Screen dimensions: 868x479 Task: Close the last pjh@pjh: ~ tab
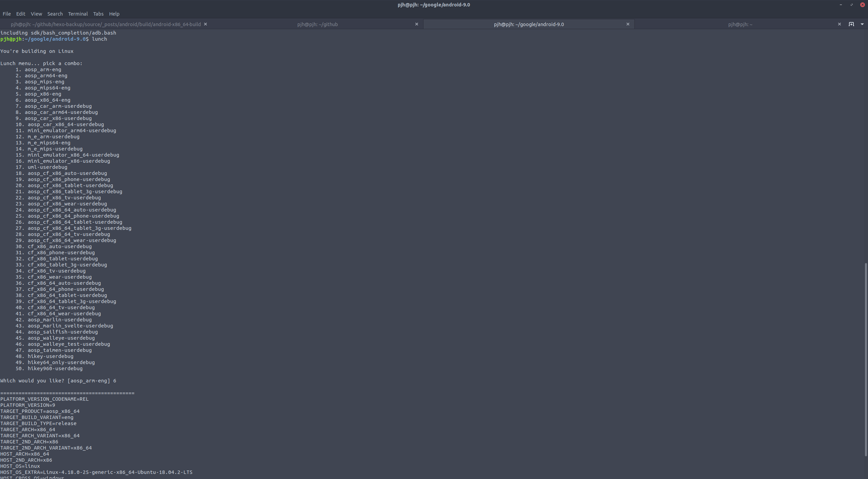839,24
